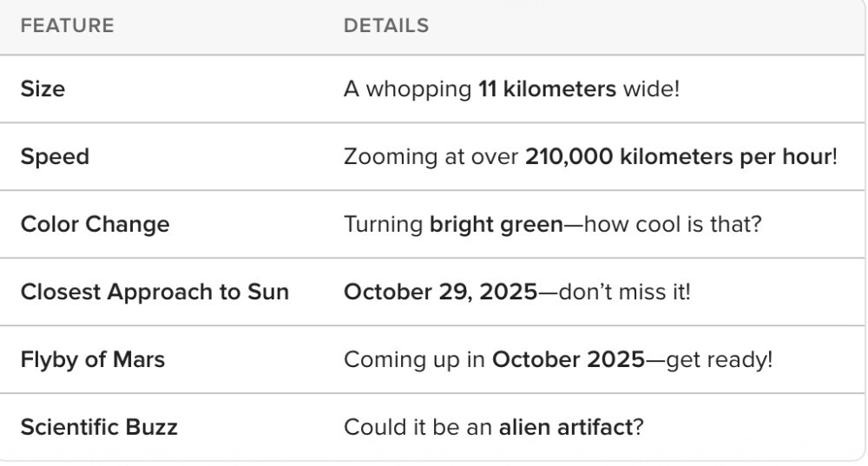Click "Zooming at over" in Speed details
This screenshot has height=466, width=868.
[x=431, y=157]
